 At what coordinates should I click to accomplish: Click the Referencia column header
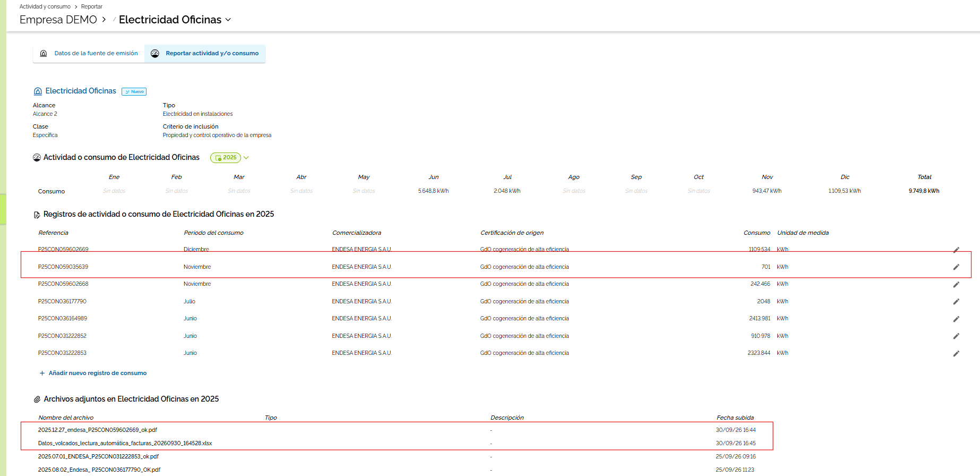tap(54, 233)
